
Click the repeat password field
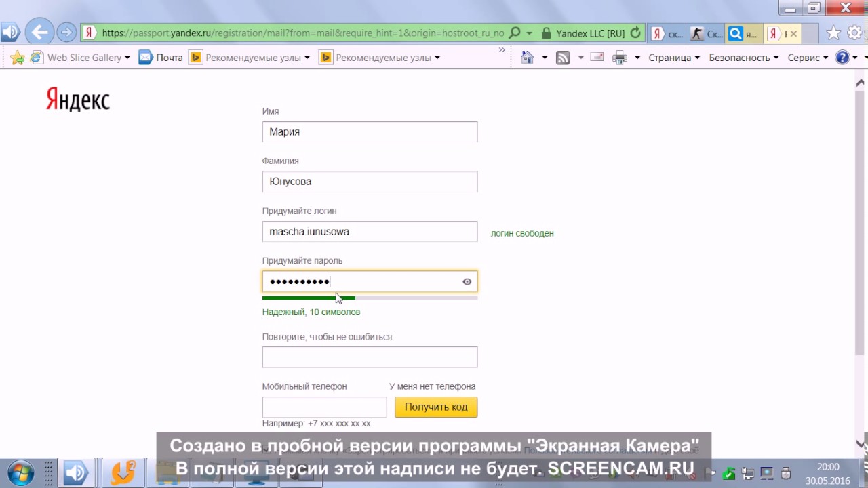[370, 357]
